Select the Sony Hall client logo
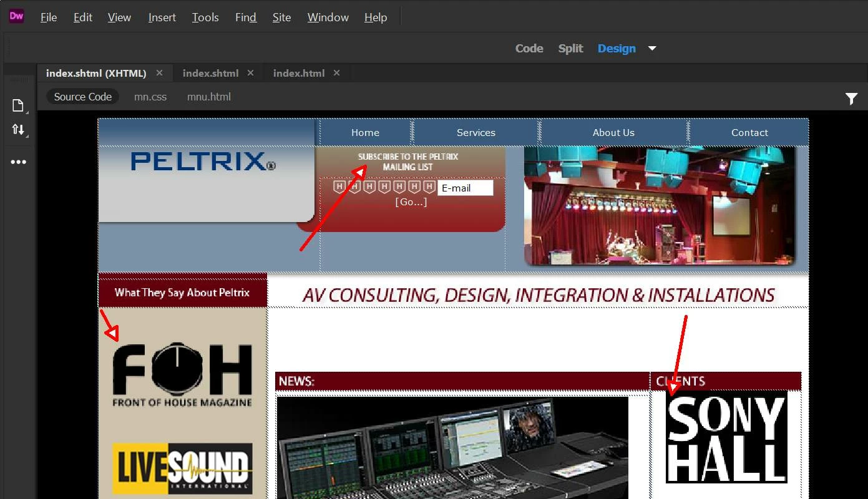This screenshot has height=499, width=868. click(x=726, y=437)
